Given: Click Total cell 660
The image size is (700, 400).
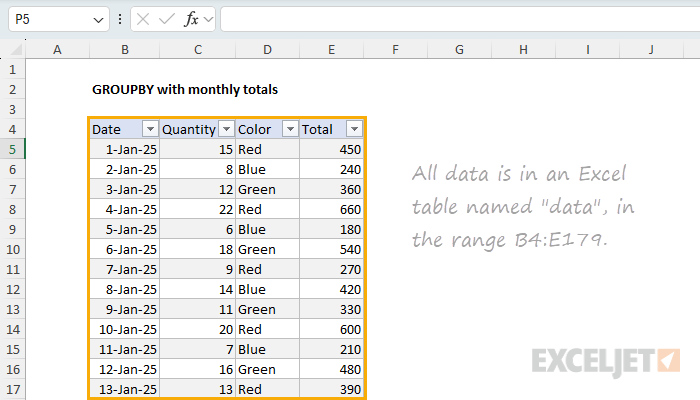Looking at the screenshot, I should 331,209.
